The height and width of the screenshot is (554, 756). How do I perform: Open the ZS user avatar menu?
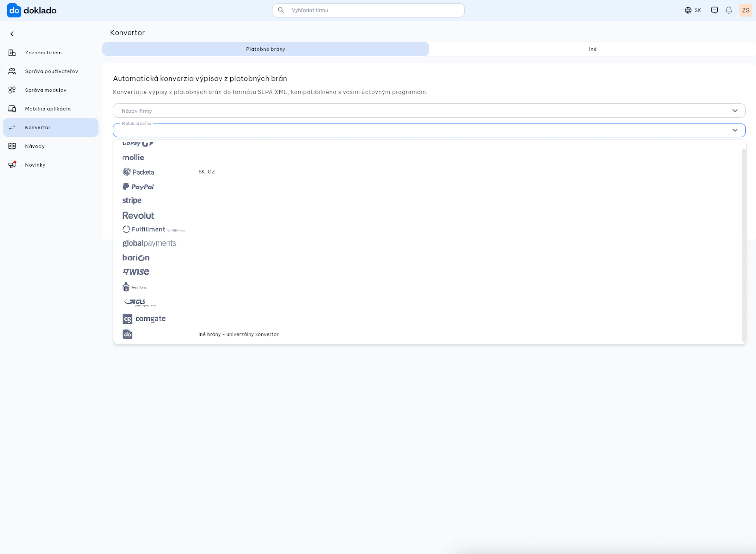(746, 10)
